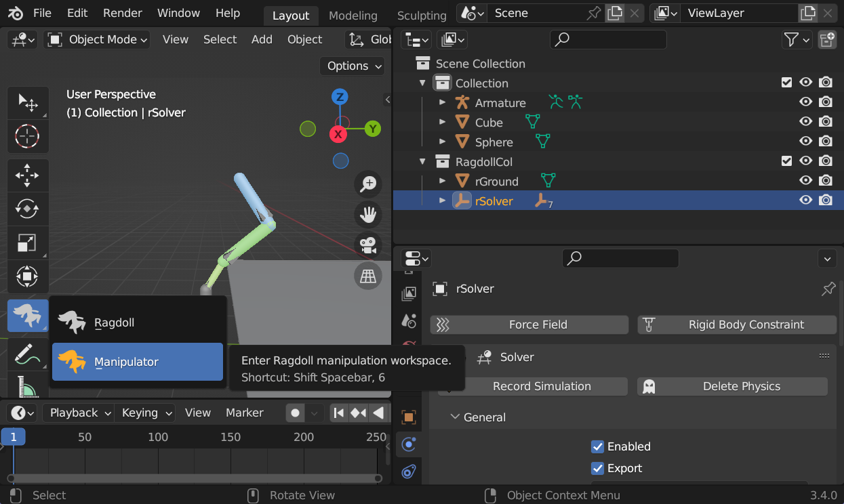Toggle camera view in viewport
The width and height of the screenshot is (844, 504).
[368, 245]
